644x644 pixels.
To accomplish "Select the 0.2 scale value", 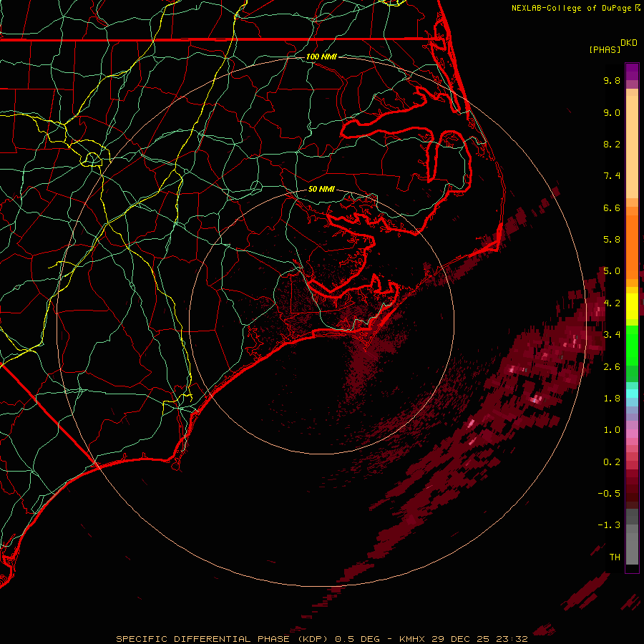I will [612, 462].
